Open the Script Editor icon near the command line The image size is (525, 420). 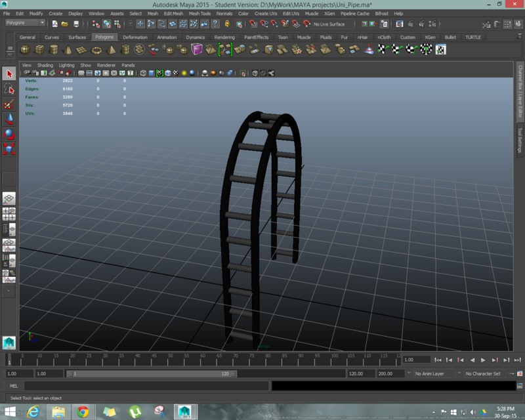(x=518, y=385)
